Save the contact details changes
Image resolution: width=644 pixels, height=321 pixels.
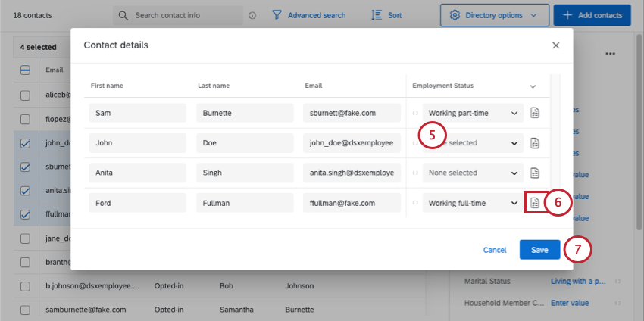(539, 250)
